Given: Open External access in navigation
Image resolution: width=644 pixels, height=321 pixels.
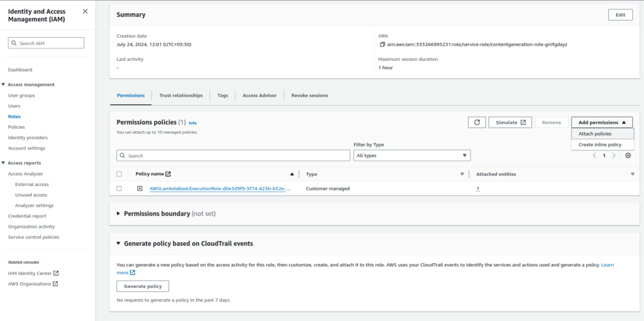Looking at the screenshot, I should 31,184.
